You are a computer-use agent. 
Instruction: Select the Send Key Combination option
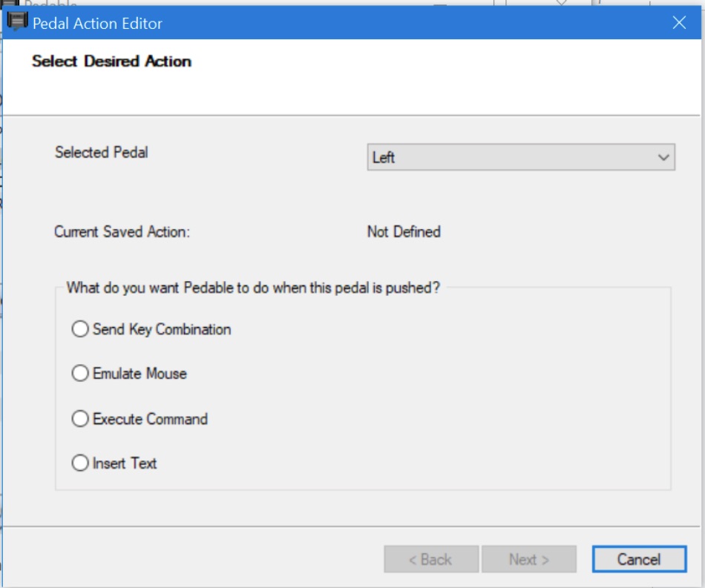click(x=80, y=329)
